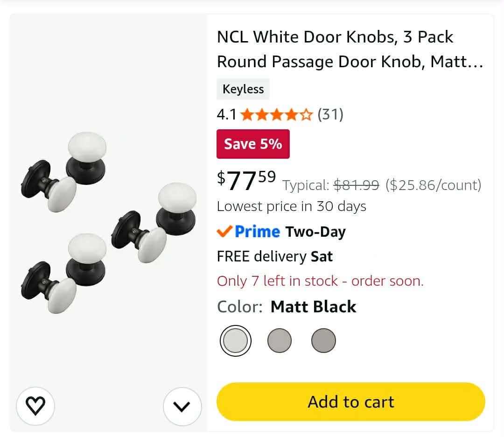This screenshot has width=504, height=437.
Task: Click the orange star rating icons
Action: [276, 114]
